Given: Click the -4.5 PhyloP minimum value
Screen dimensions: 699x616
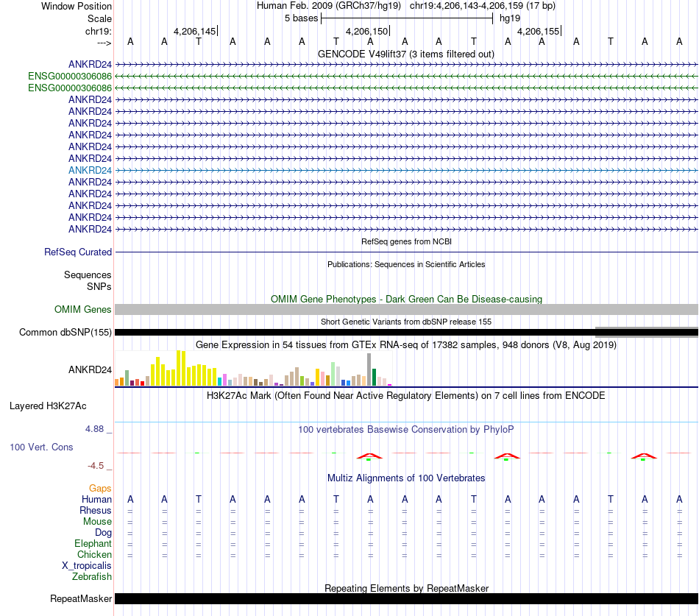Looking at the screenshot, I should 96,466.
